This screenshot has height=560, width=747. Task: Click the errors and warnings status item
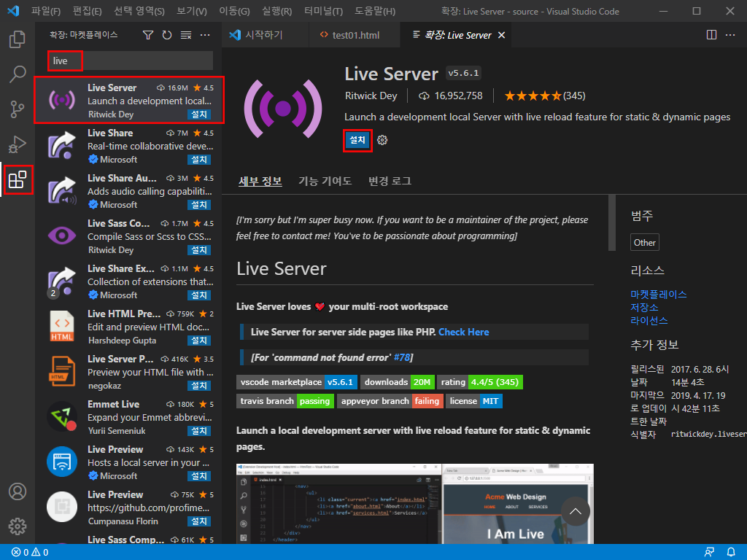[30, 553]
